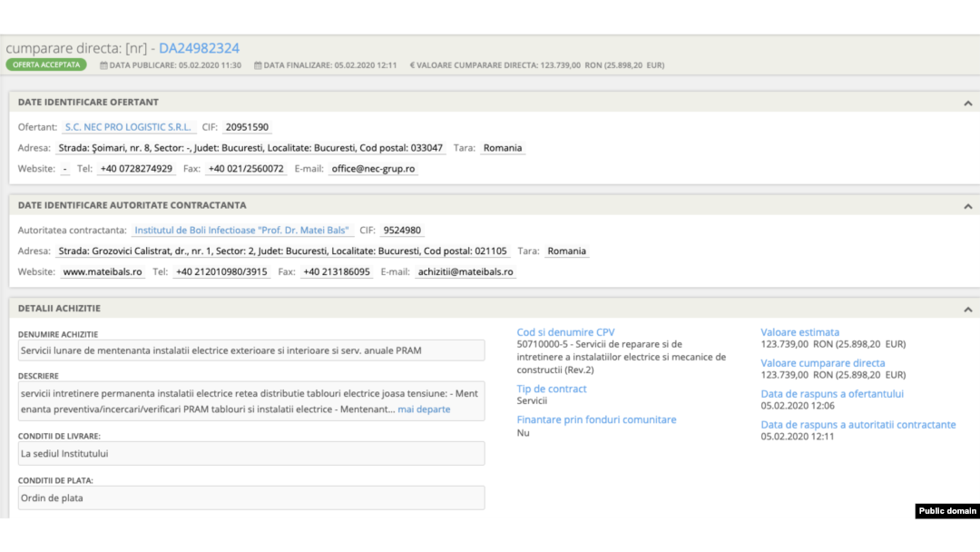The width and height of the screenshot is (980, 552).
Task: Click Finantare prin fonduri comunitare label
Action: click(596, 419)
